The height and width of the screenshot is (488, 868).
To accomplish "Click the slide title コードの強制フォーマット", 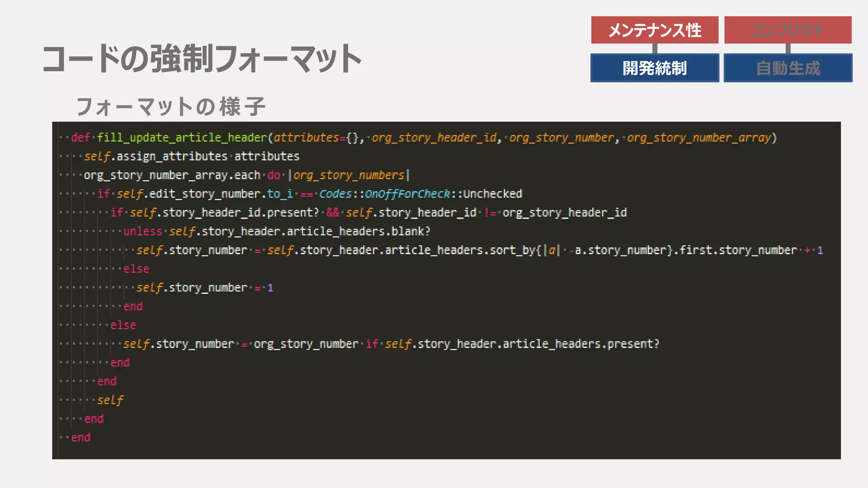I will (202, 58).
